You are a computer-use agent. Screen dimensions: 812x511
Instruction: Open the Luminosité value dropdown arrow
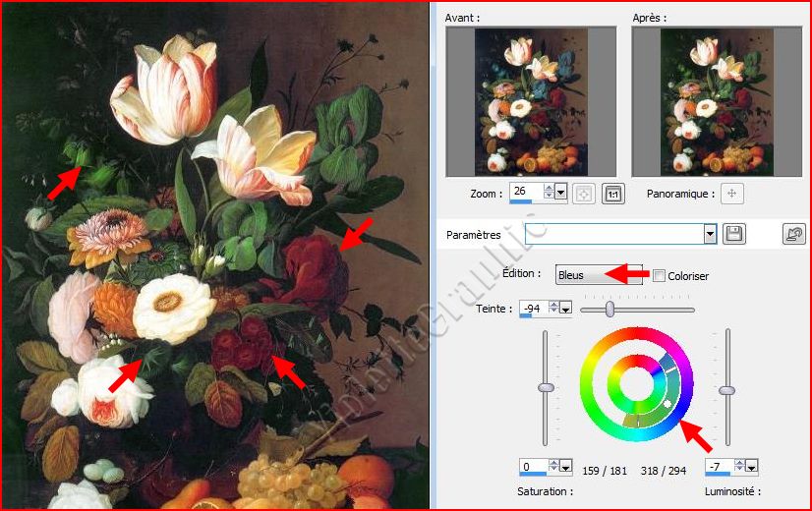point(752,467)
